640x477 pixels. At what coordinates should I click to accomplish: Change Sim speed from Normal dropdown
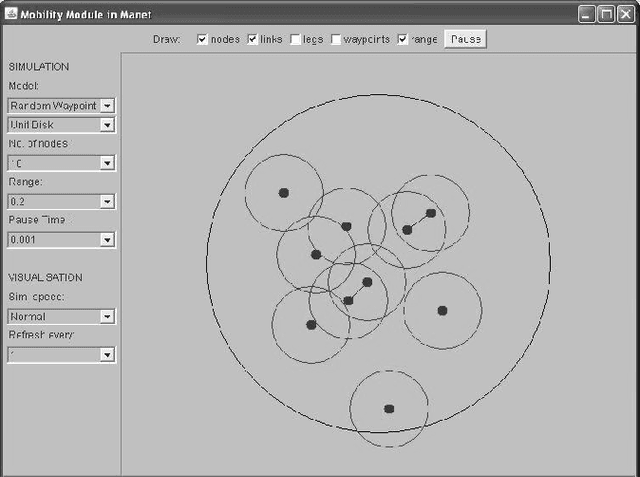click(x=108, y=316)
